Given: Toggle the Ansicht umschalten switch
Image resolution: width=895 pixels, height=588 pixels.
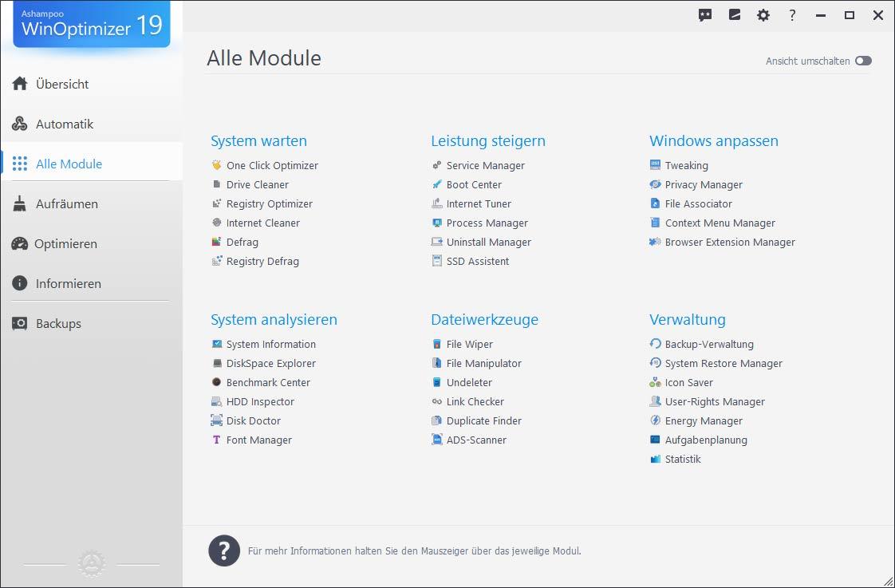Looking at the screenshot, I should click(863, 61).
